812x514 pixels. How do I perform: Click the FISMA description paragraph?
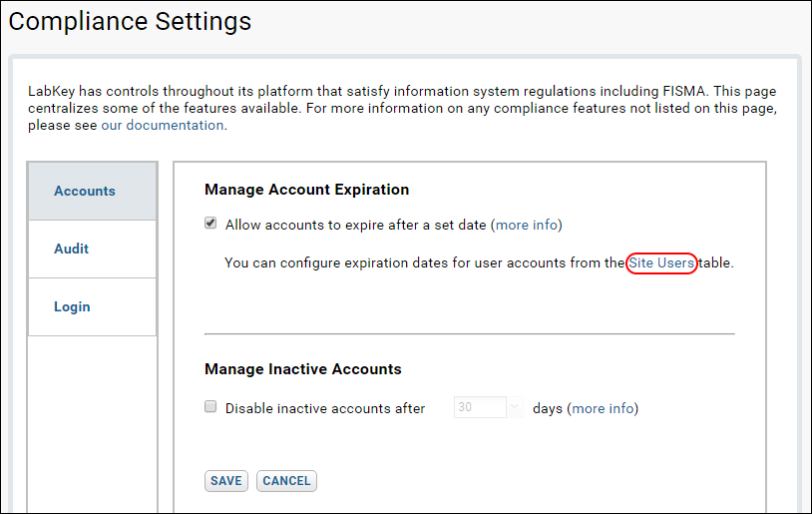[402, 109]
